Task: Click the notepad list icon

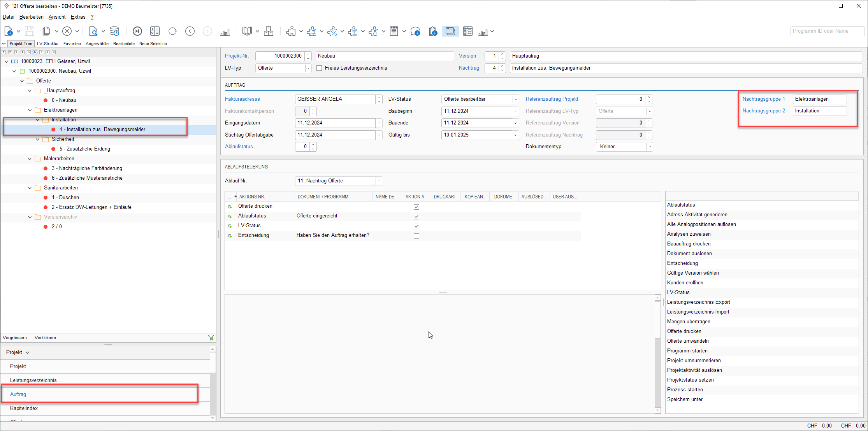Action: click(x=394, y=31)
